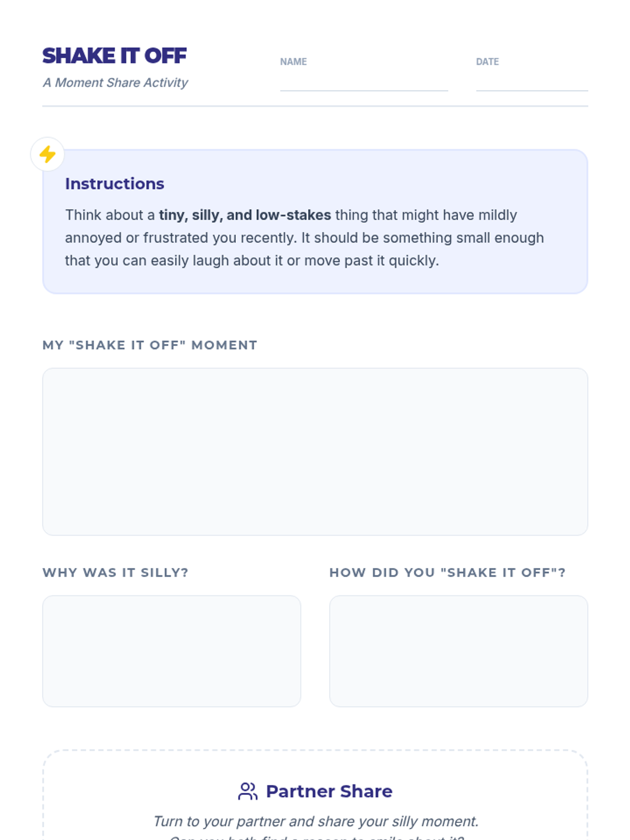The width and height of the screenshot is (630, 840).
Task: Click the bold "tiny, silly, and low-stakes" text
Action: (x=245, y=215)
